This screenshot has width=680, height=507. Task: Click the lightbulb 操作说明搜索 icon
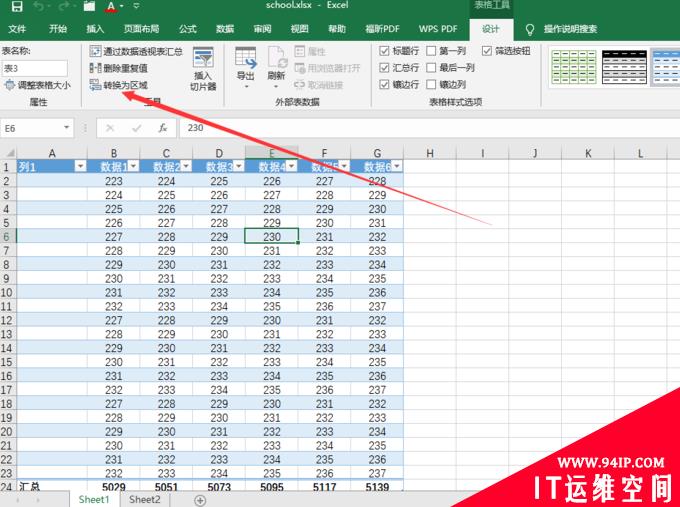pyautogui.click(x=530, y=29)
